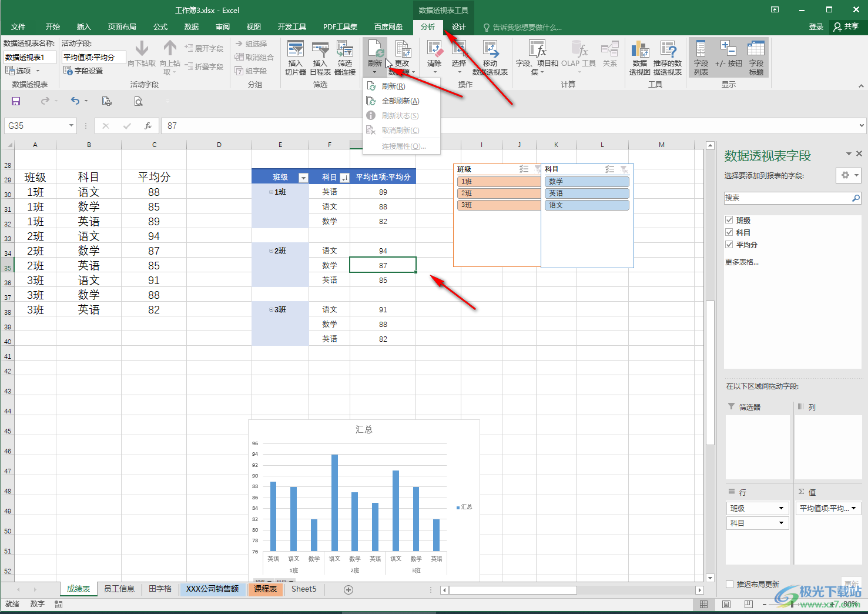The image size is (868, 614).
Task: Click the Drill Up arrow
Action: pos(170,57)
